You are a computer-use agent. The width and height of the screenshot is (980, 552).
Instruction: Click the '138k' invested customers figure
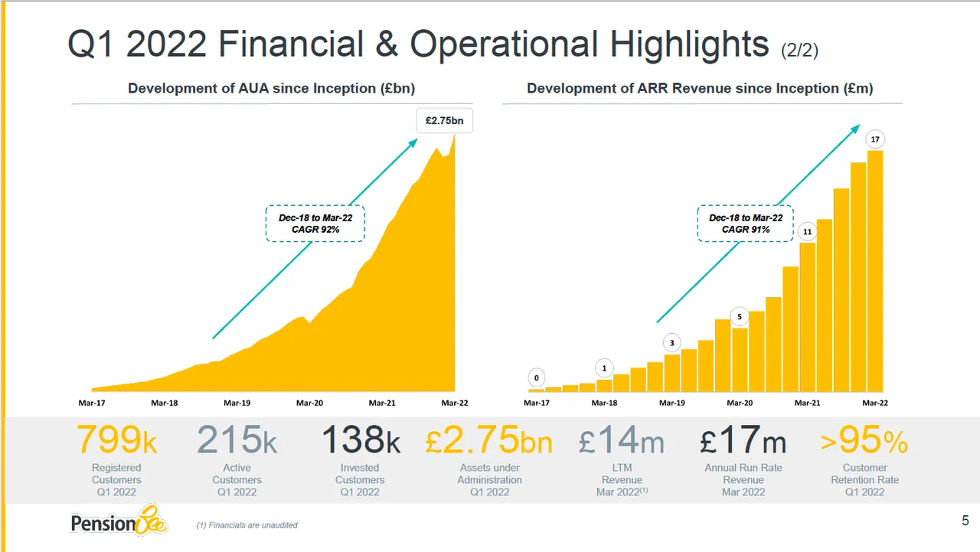click(x=360, y=441)
